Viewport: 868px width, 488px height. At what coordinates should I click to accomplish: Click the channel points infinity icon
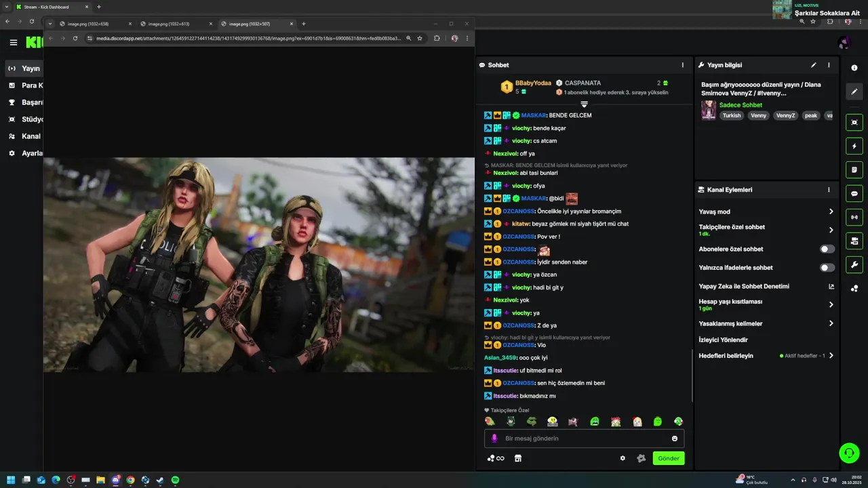[x=496, y=458]
